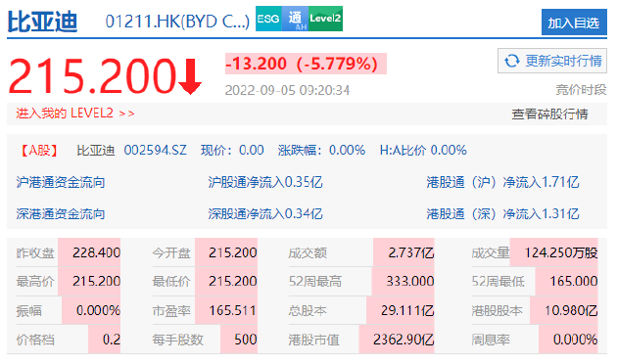Click 市盈率 value 165.511
The height and width of the screenshot is (364, 617).
tap(233, 310)
